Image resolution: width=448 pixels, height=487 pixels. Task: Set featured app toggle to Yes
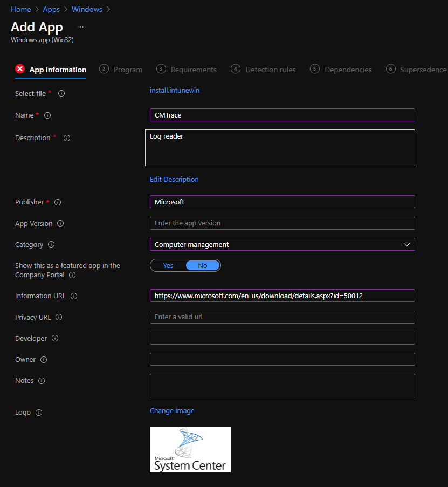pyautogui.click(x=168, y=265)
